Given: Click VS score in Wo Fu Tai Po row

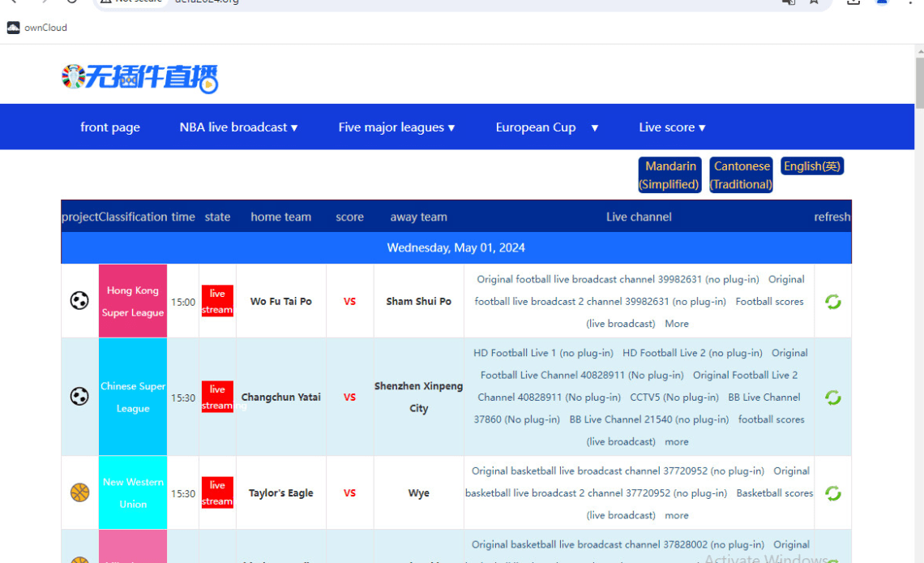Looking at the screenshot, I should coord(349,301).
